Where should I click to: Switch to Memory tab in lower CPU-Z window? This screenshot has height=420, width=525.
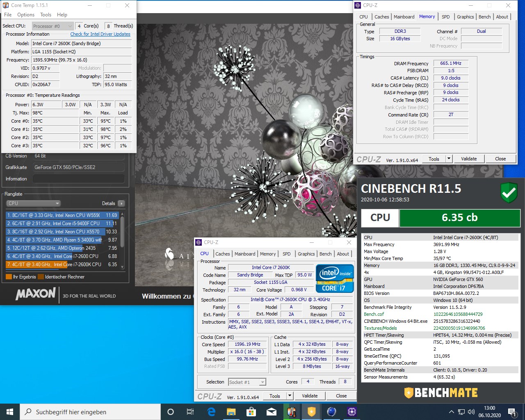click(x=268, y=254)
